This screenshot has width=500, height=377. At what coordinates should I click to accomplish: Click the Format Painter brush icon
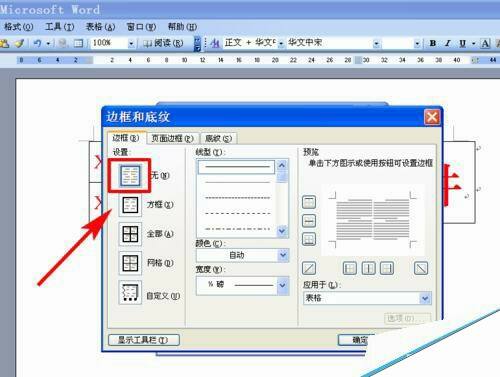(20, 43)
